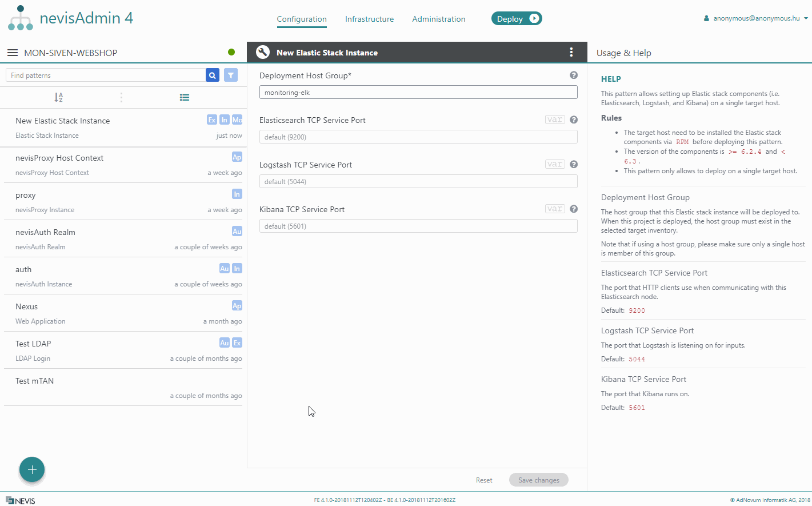
Task: Click the default value 9200 in help
Action: pyautogui.click(x=637, y=310)
